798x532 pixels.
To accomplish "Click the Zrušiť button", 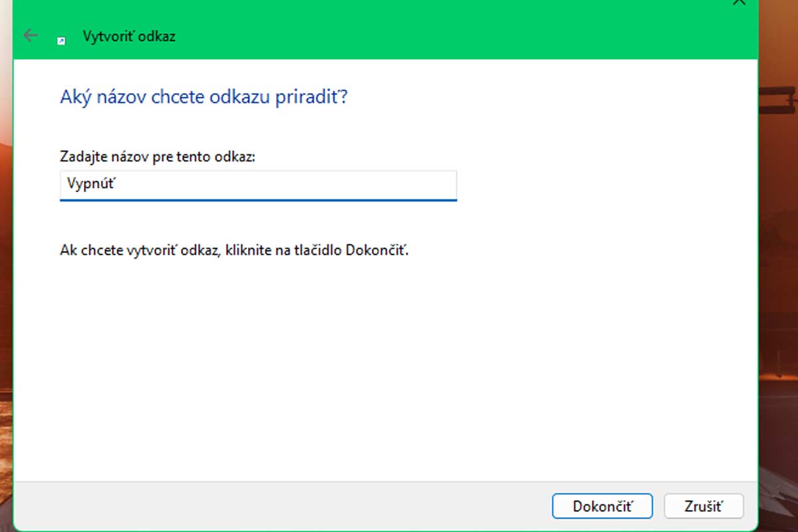I will coord(704,506).
